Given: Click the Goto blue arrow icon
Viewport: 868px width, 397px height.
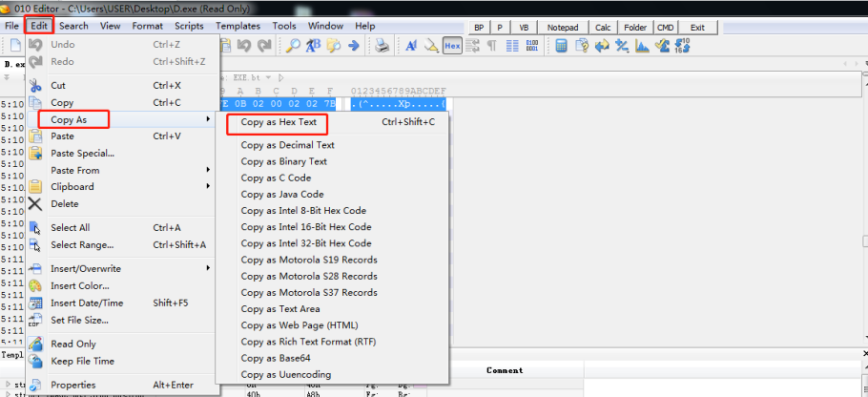Looking at the screenshot, I should coord(354,46).
